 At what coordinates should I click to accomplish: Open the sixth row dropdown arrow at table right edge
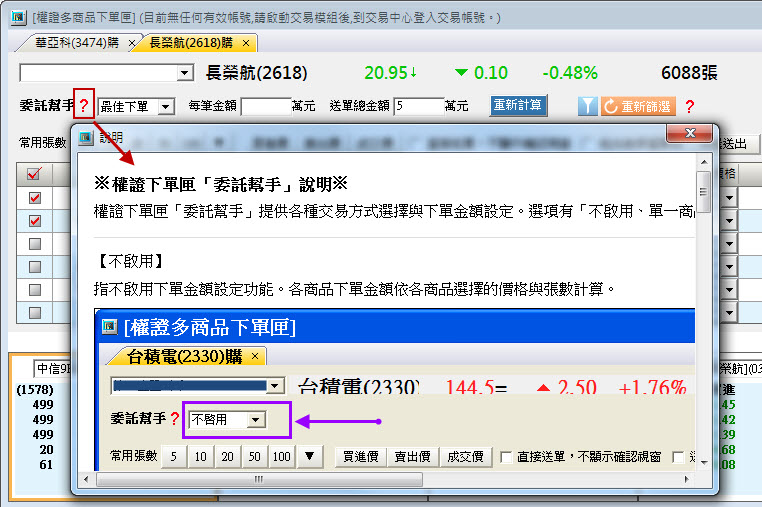pyautogui.click(x=729, y=313)
